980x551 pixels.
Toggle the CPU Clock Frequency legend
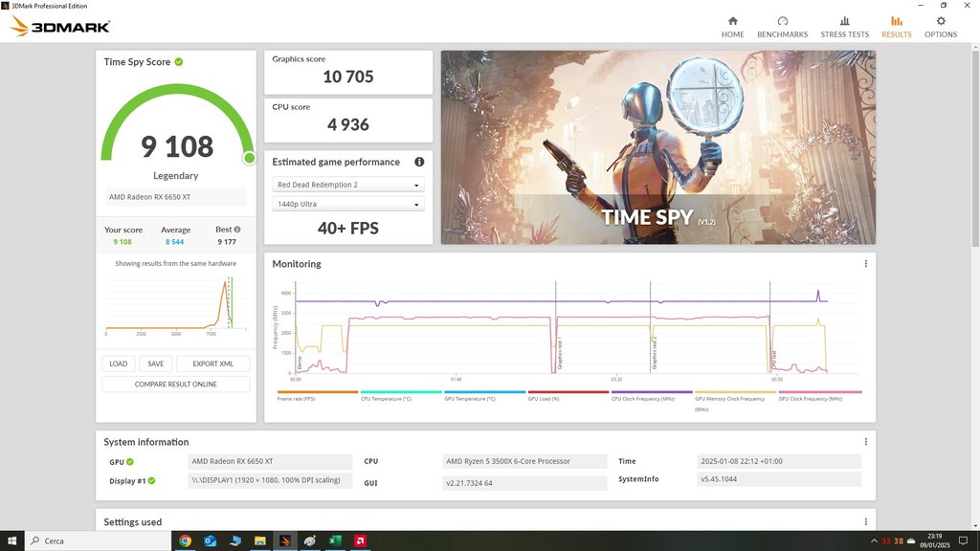[x=651, y=395]
